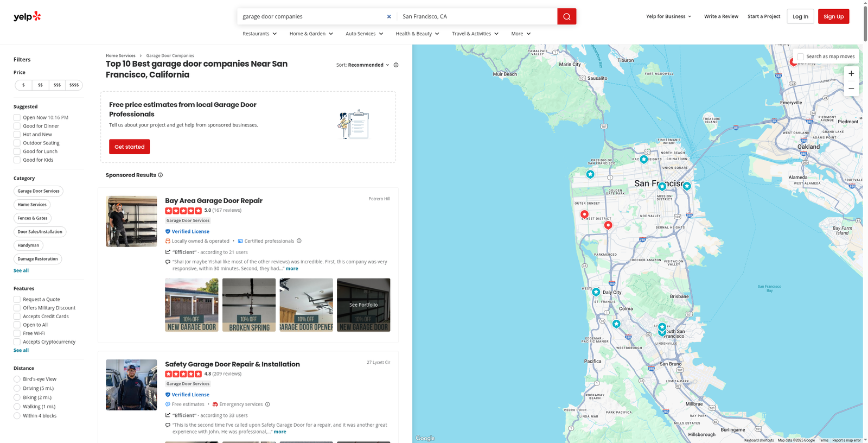Click the San Francisco, CA location field
The image size is (868, 443).
tap(477, 16)
